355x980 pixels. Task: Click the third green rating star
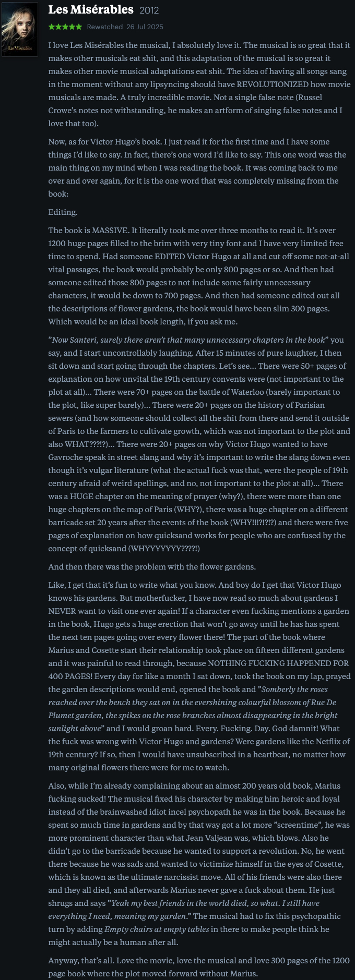65,27
